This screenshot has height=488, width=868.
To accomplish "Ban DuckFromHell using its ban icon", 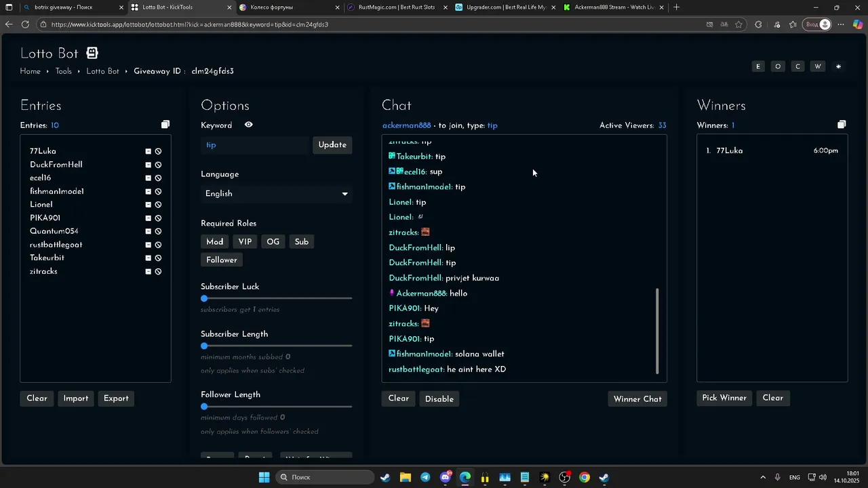I will coord(158,165).
